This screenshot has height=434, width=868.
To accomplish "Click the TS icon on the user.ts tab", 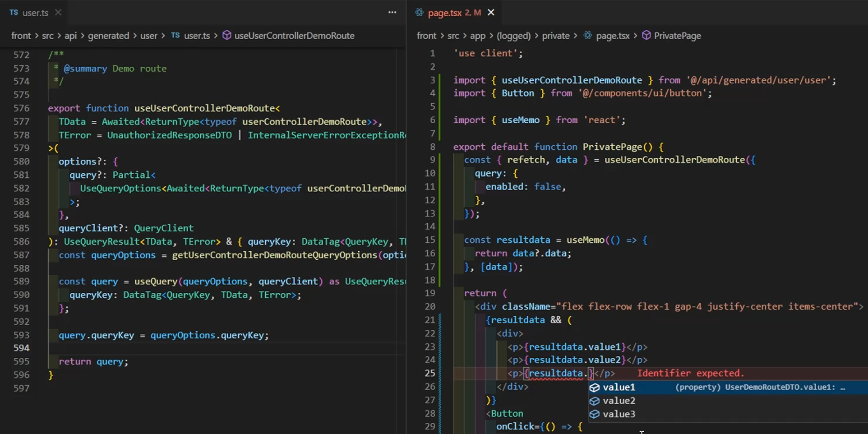I will 13,13.
